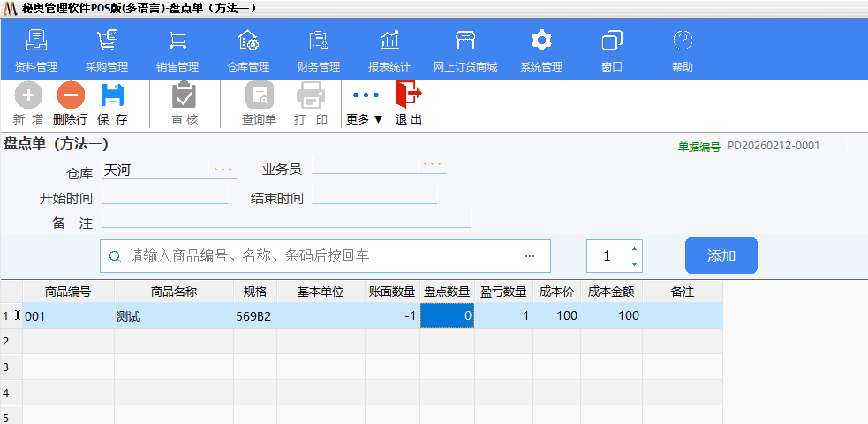
Task: Decrease quantity with stepper down arrow
Action: pyautogui.click(x=634, y=264)
